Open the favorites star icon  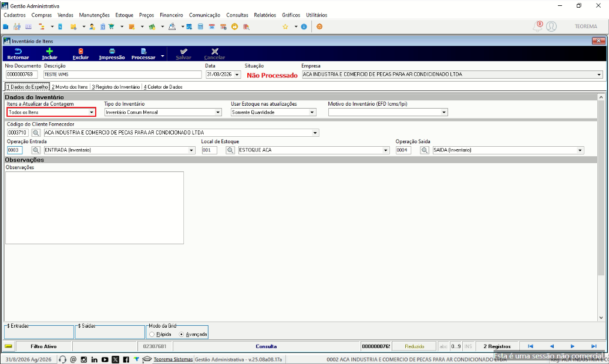tap(285, 27)
